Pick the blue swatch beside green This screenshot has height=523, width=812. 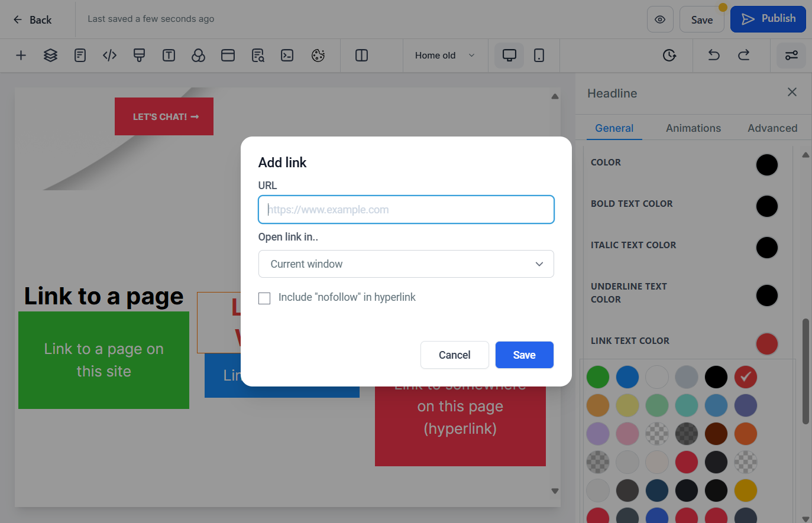coord(627,377)
